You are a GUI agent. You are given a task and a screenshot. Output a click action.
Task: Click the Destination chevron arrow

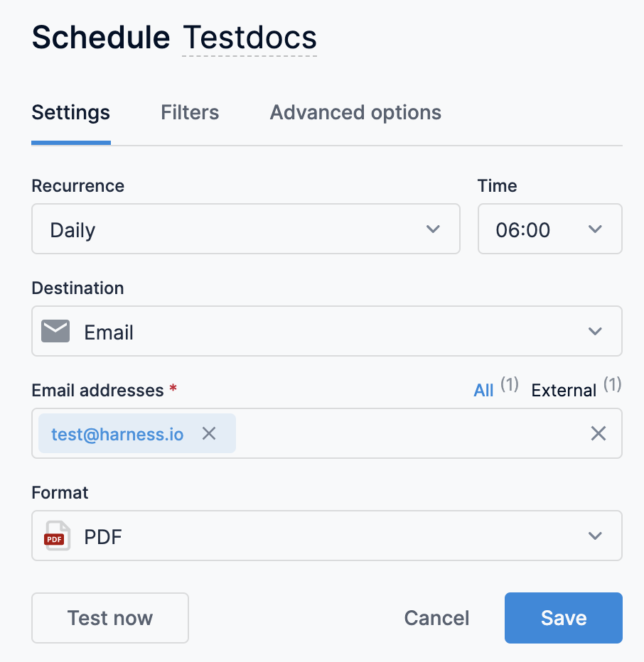596,332
